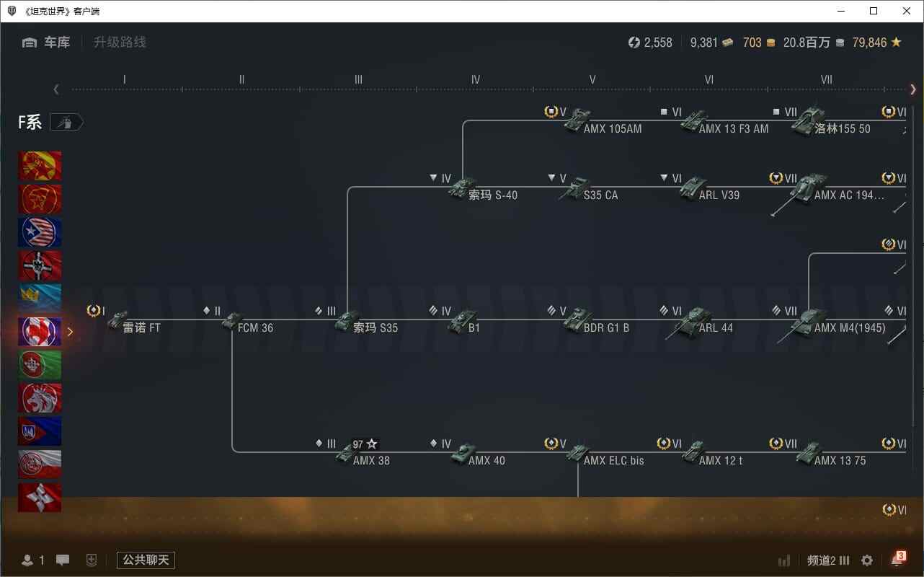Switch to the USSR nation flag
The width and height of the screenshot is (924, 577).
pos(40,199)
